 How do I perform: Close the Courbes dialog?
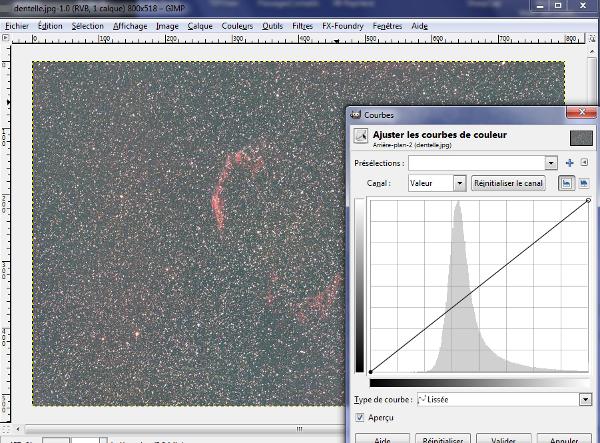pyautogui.click(x=582, y=112)
